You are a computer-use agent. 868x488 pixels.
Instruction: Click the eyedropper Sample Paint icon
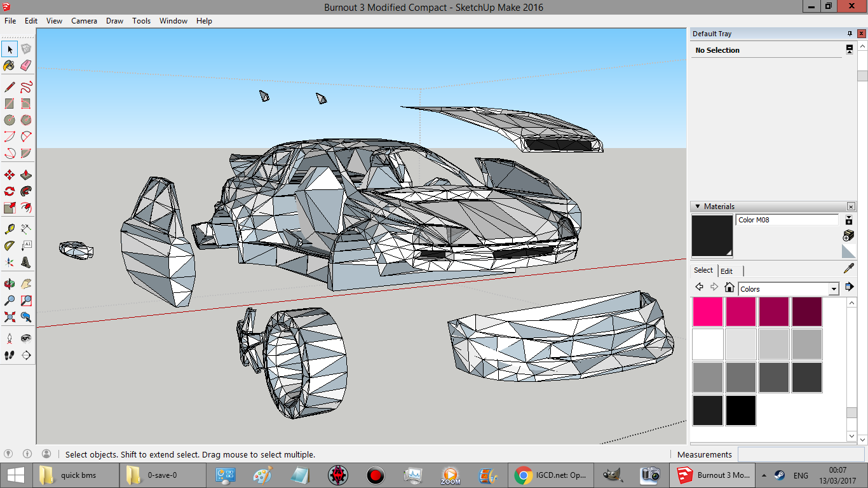(x=848, y=269)
